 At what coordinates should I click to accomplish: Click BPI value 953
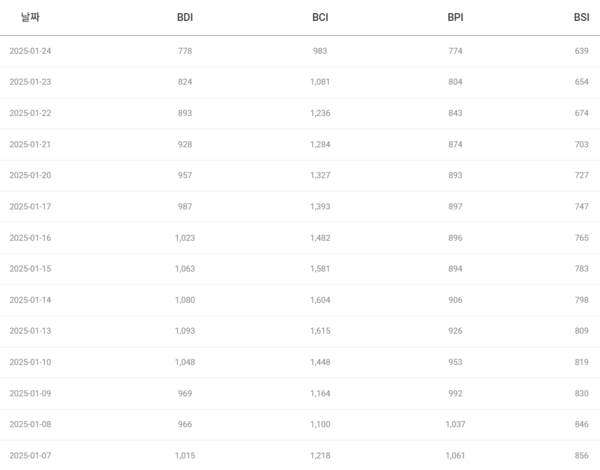pos(456,362)
